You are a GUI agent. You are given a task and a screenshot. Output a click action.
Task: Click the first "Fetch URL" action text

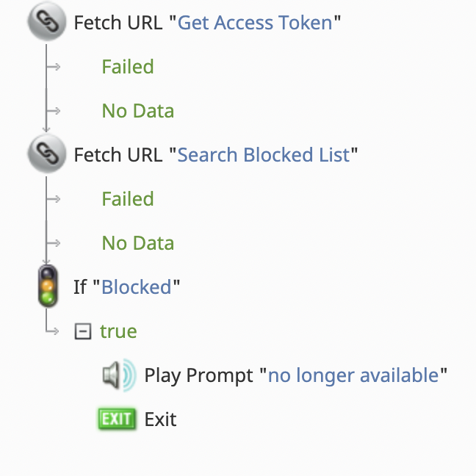[x=118, y=23]
